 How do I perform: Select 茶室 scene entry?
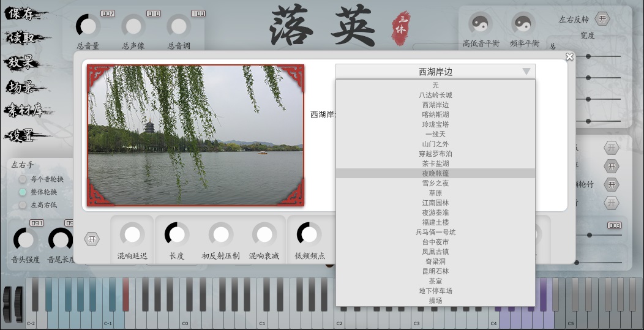[435, 281]
